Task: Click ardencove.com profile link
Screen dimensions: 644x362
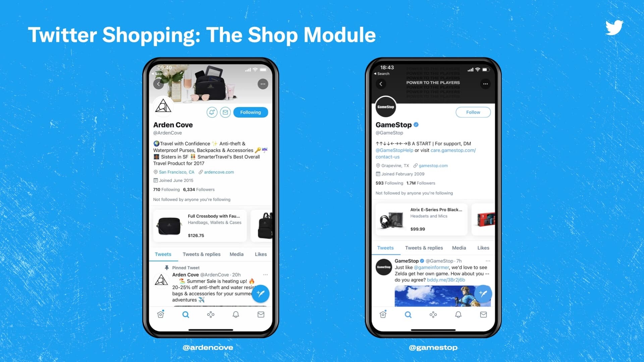Action: coord(217,172)
